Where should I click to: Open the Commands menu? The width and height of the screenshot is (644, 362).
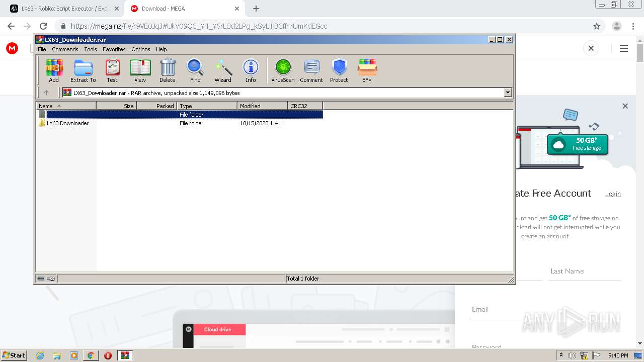click(x=65, y=49)
